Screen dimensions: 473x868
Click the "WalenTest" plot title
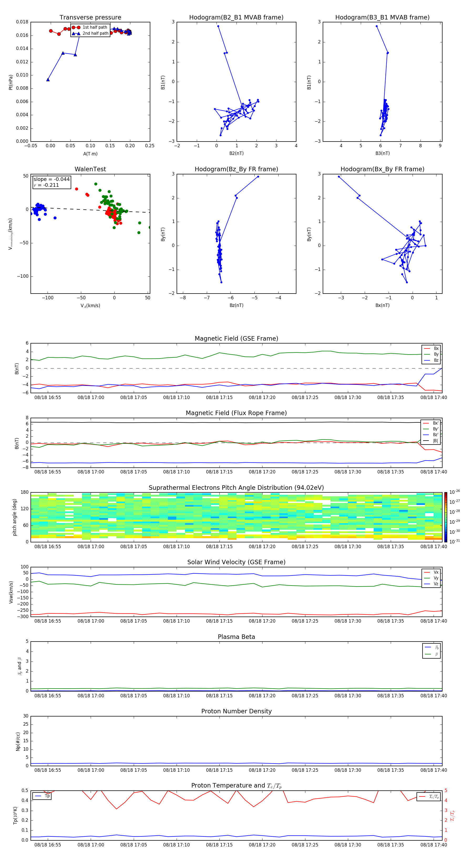[90, 169]
